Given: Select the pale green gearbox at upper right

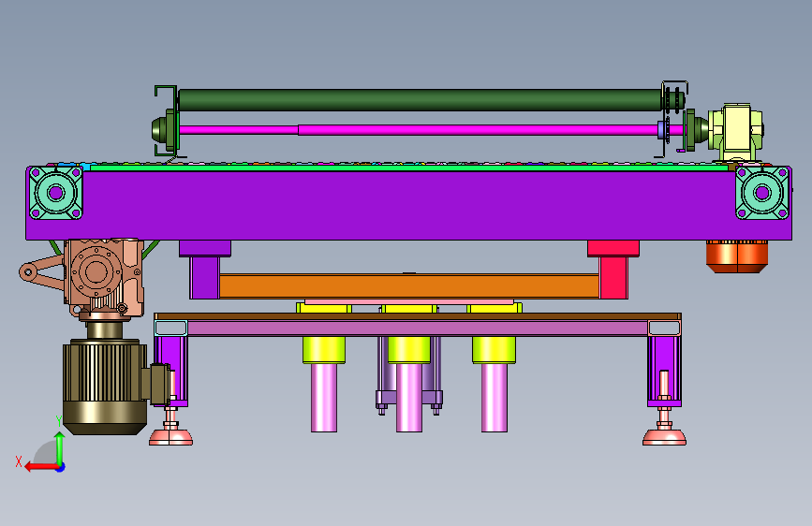Looking at the screenshot, I should (x=736, y=132).
